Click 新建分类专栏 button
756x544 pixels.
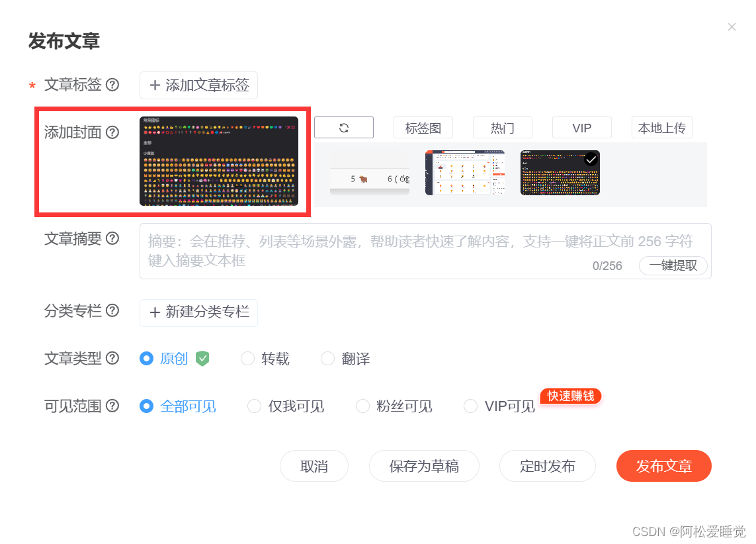[x=198, y=312]
